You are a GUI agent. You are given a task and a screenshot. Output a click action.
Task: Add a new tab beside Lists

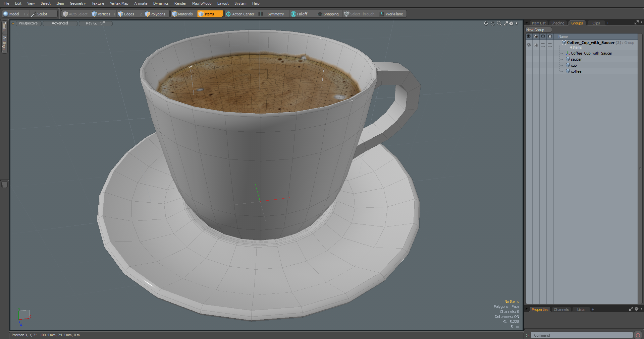593,310
